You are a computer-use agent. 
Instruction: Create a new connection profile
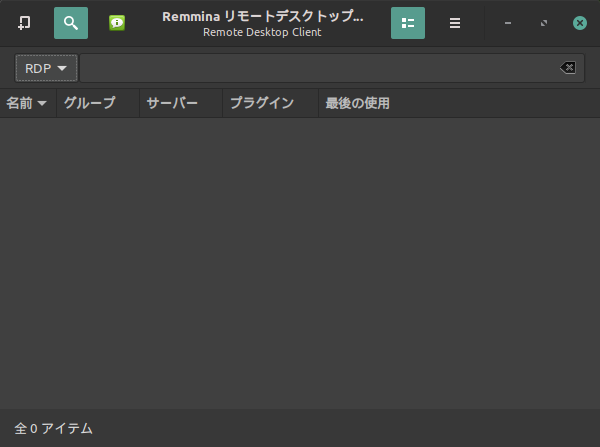(x=24, y=23)
